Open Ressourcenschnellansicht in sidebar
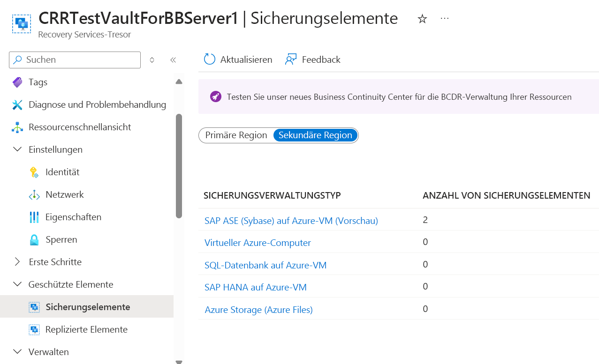This screenshot has width=599, height=364. coord(80,127)
